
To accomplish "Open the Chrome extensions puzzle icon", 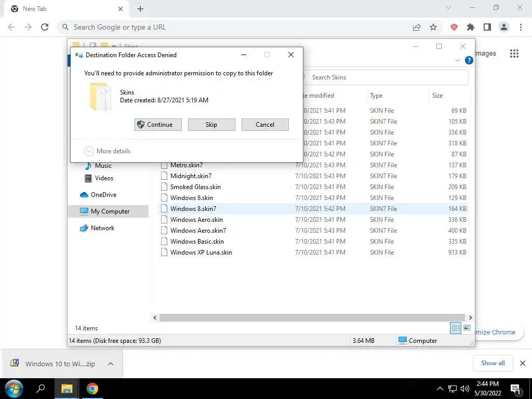I will [x=471, y=27].
